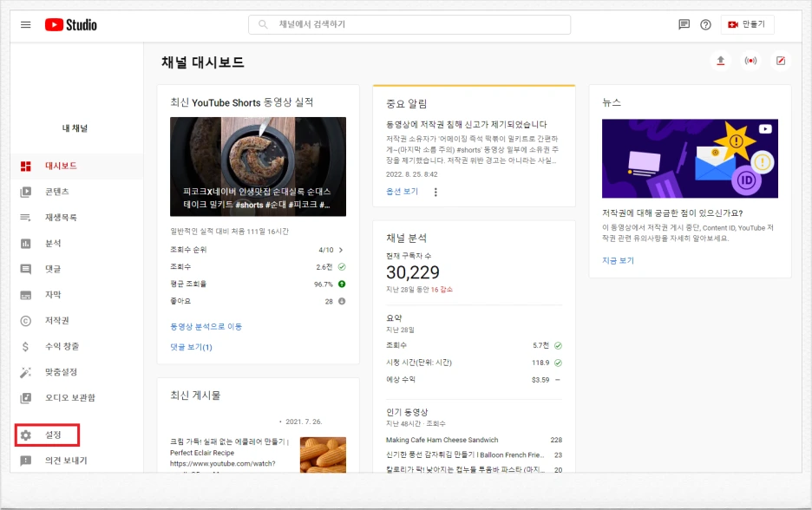Open the comments feedback icon in header
812x510 pixels.
click(684, 24)
